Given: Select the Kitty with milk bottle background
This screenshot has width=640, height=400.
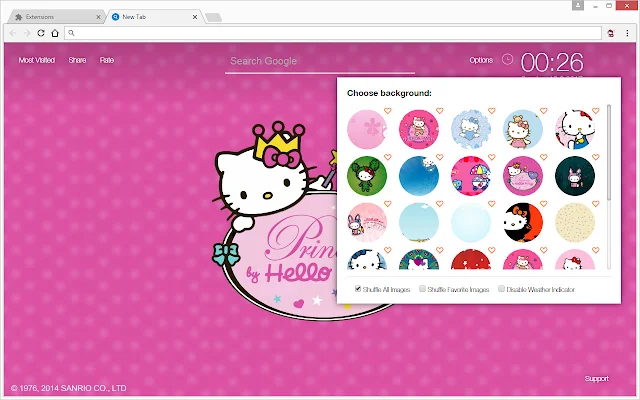Looking at the screenshot, I should [575, 129].
